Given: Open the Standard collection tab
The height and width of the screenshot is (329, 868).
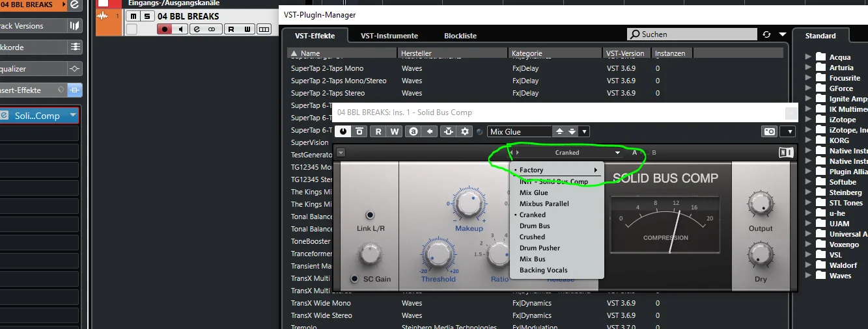Looking at the screenshot, I should coord(820,36).
